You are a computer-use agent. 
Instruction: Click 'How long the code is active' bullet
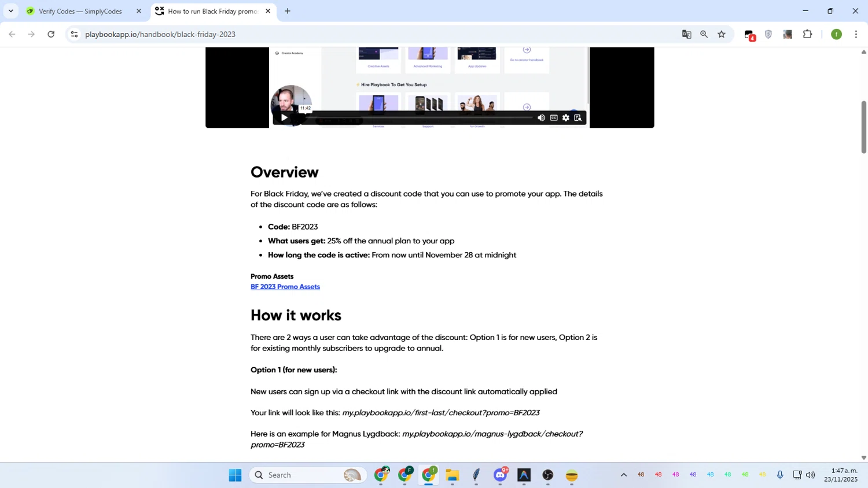pos(392,255)
